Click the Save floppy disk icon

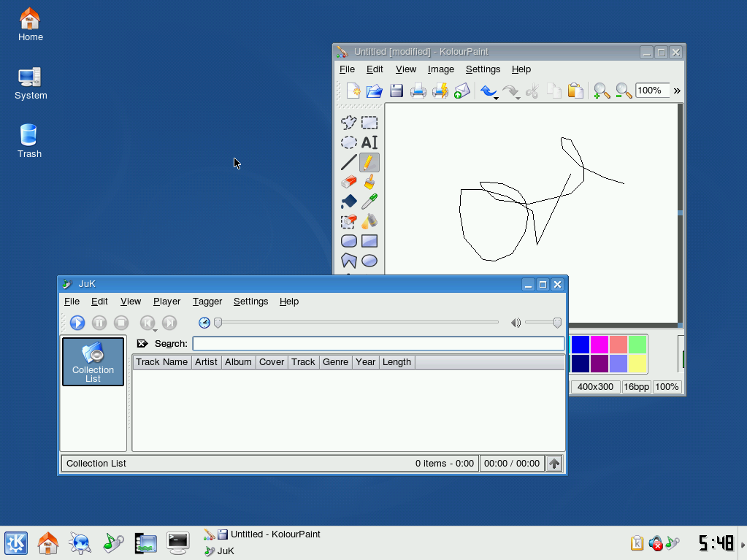click(396, 91)
